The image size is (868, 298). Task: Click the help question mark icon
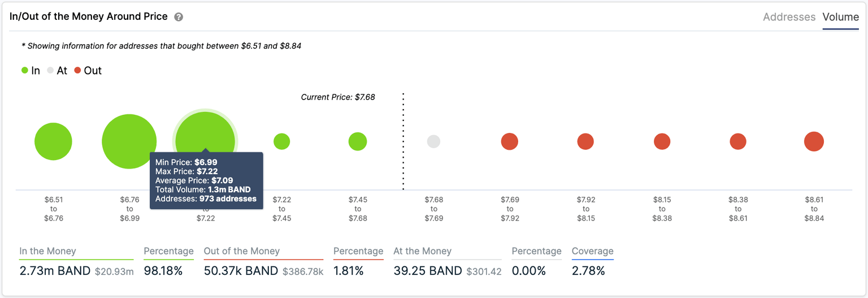[x=179, y=17]
